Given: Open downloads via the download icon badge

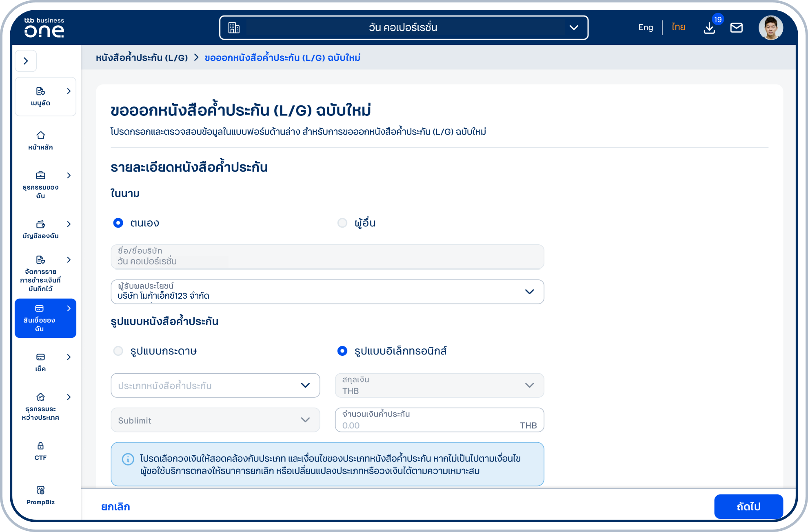Looking at the screenshot, I should [710, 29].
